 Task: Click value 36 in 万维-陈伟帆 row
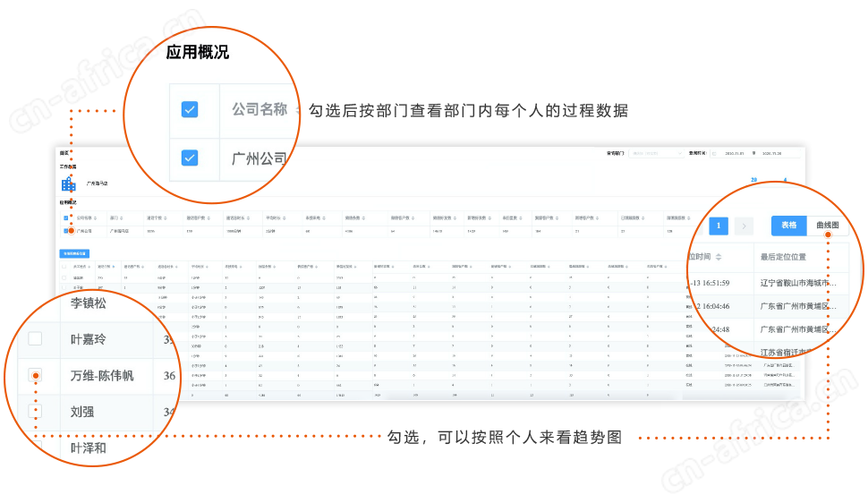[169, 376]
